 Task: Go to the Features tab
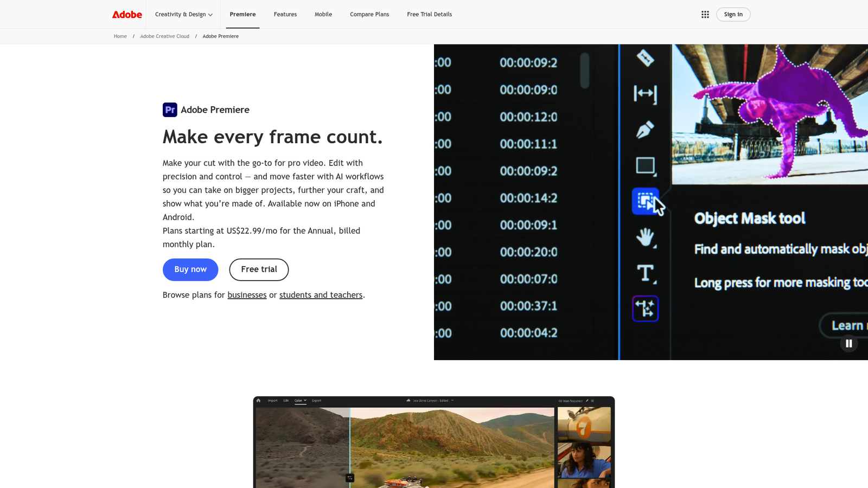[285, 15]
